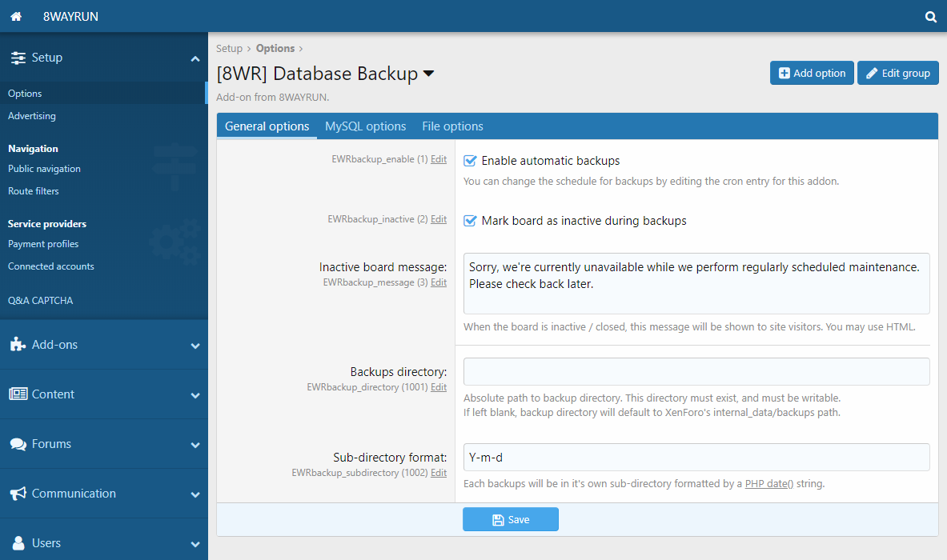Uncheck Mark board as inactive during backups
Image resolution: width=947 pixels, height=560 pixels.
click(471, 221)
